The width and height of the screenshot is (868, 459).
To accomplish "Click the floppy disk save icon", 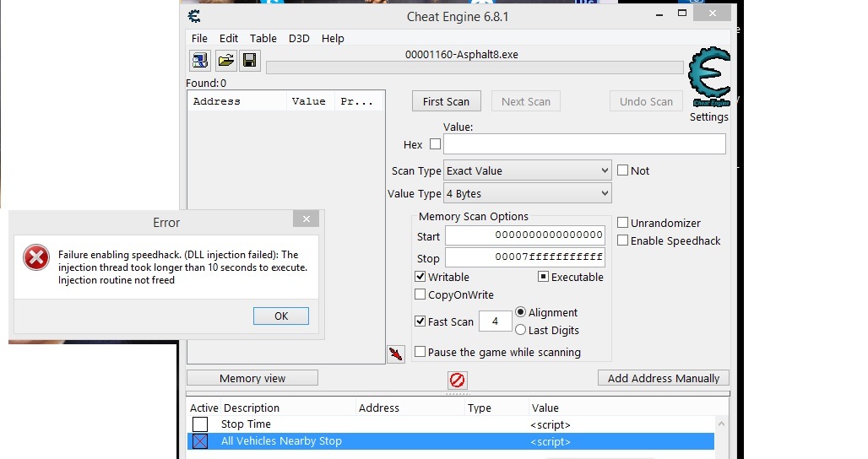I will pyautogui.click(x=250, y=60).
